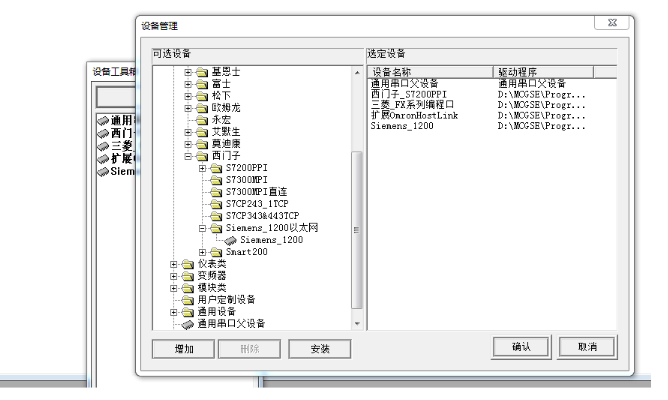The height and width of the screenshot is (400, 668).
Task: Expand the 欧姆龙 tree node
Action: coord(188,107)
